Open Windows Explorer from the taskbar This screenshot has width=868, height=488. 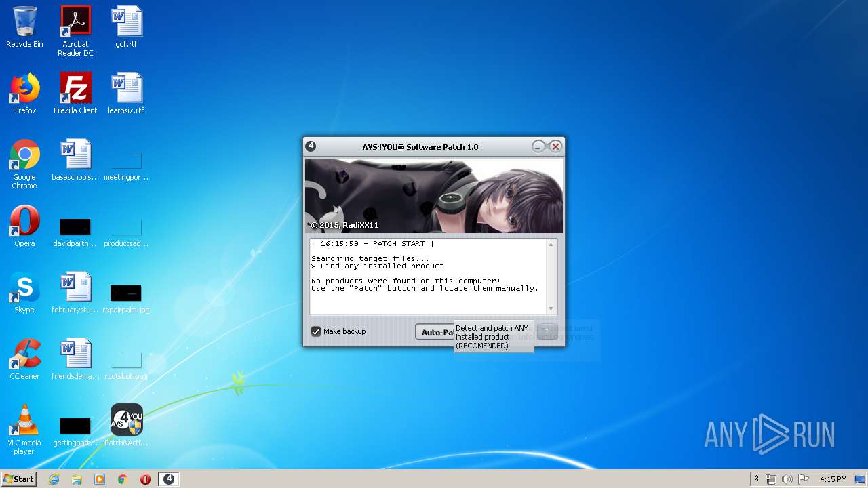(77, 479)
